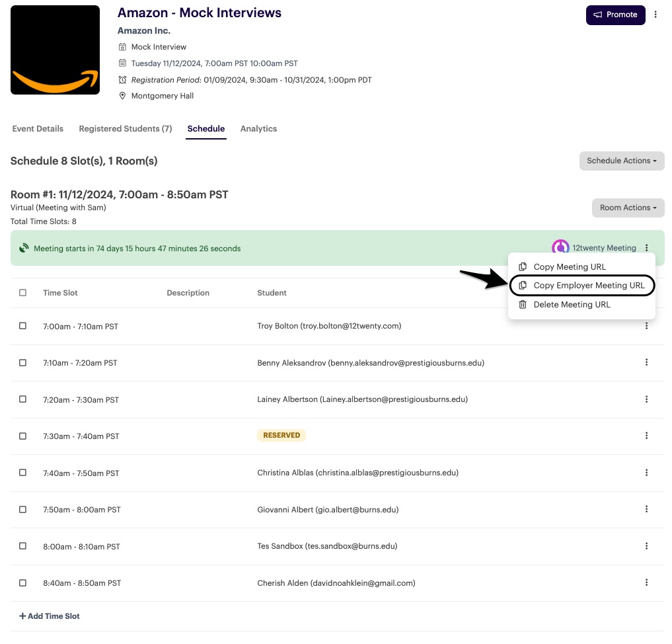Click the Promote button
Screen dimensions: 672x644
[615, 15]
